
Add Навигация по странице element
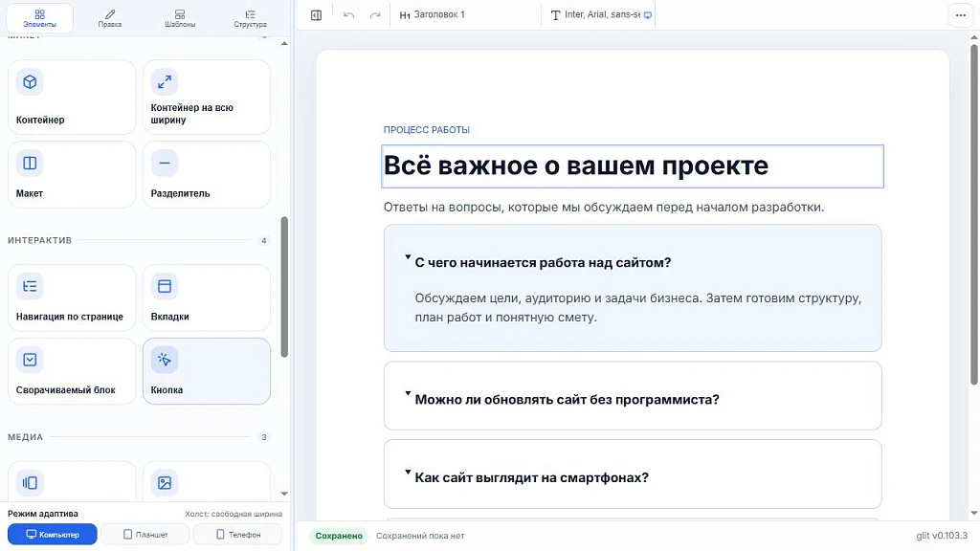point(72,298)
